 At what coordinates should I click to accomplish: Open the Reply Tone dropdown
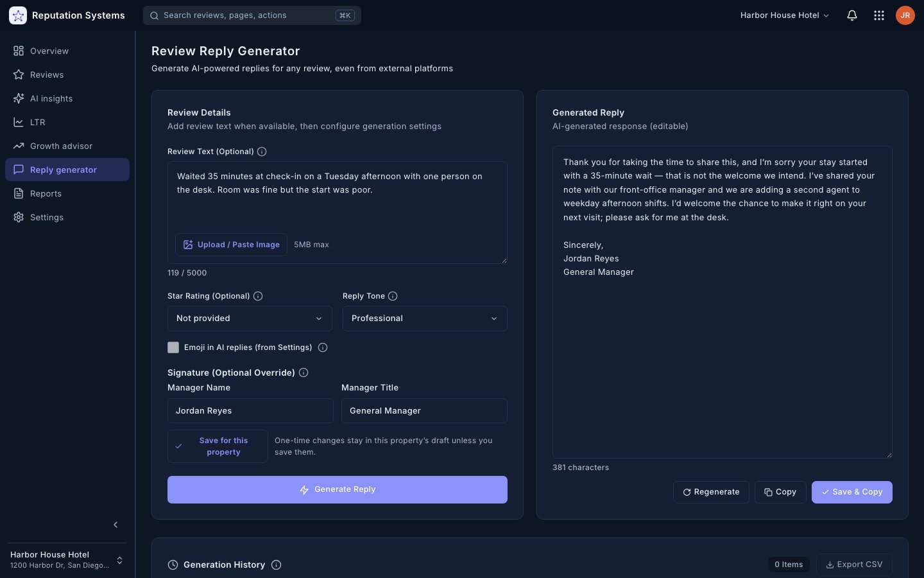(425, 319)
